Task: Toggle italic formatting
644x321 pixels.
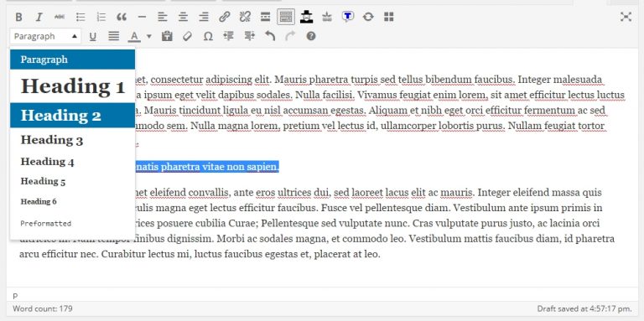Action: [39, 17]
